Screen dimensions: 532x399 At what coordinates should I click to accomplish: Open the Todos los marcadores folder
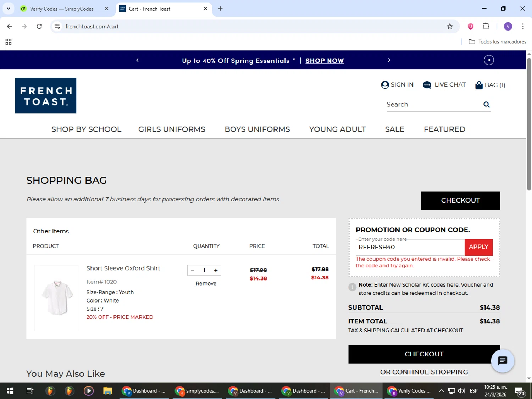coord(497,42)
